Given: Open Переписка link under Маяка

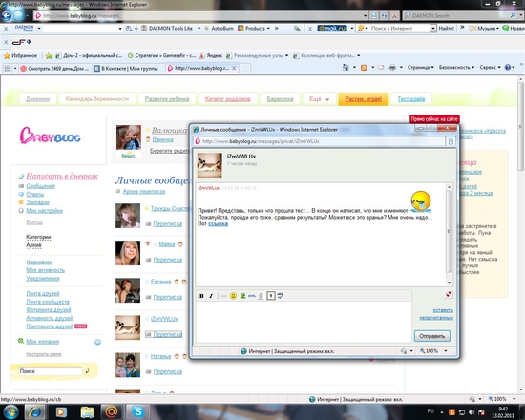Looking at the screenshot, I should 168,260.
